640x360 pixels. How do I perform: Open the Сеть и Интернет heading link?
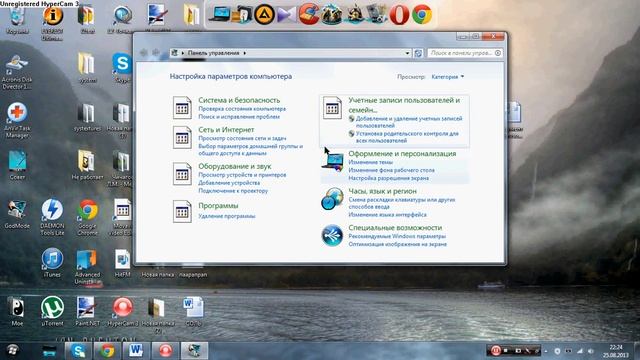coord(226,129)
